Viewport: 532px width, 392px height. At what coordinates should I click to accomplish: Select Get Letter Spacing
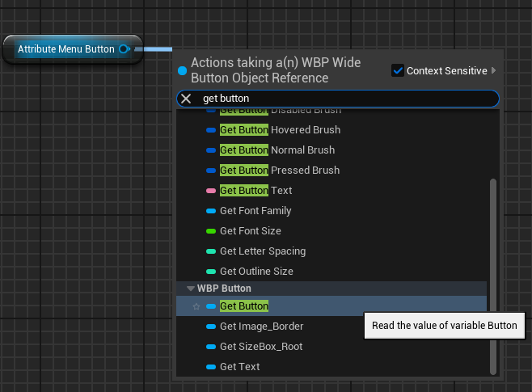click(331, 251)
